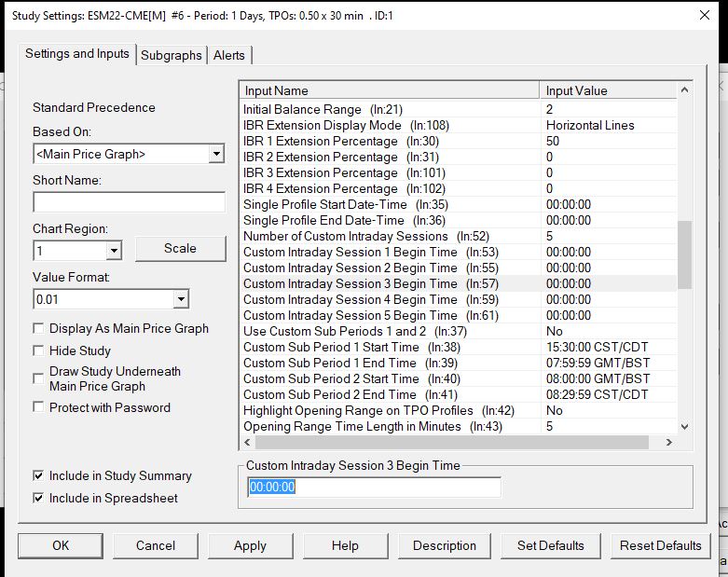Open Help for this study
Viewport: 728px width, 577px height.
click(345, 545)
